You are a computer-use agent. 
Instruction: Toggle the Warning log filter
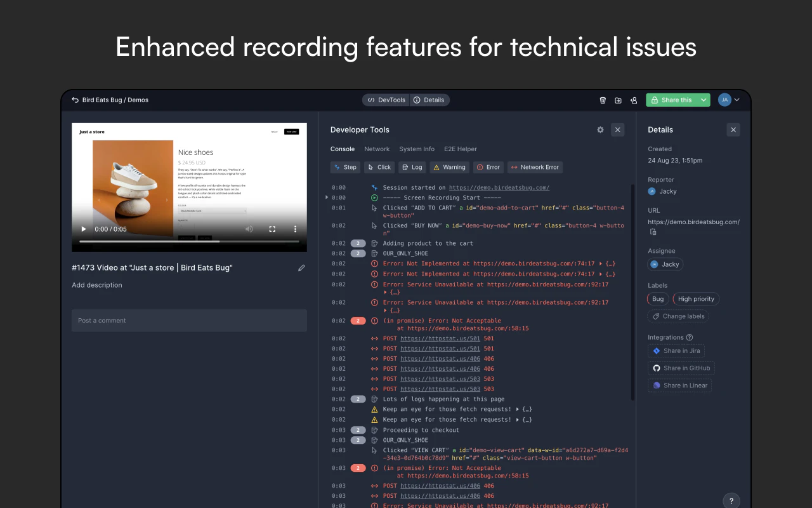point(449,168)
